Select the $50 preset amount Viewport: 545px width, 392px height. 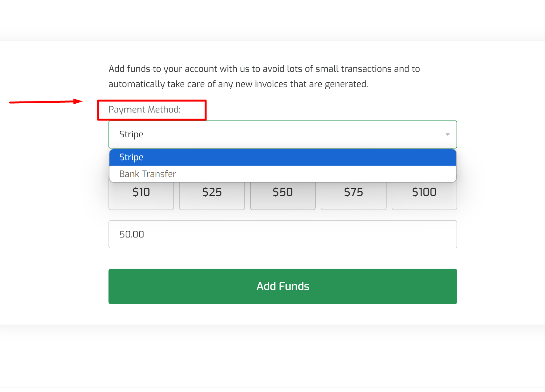click(x=283, y=194)
